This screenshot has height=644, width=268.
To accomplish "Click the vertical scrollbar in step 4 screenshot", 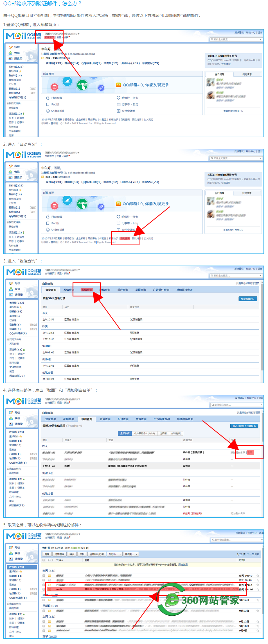I will (262, 427).
